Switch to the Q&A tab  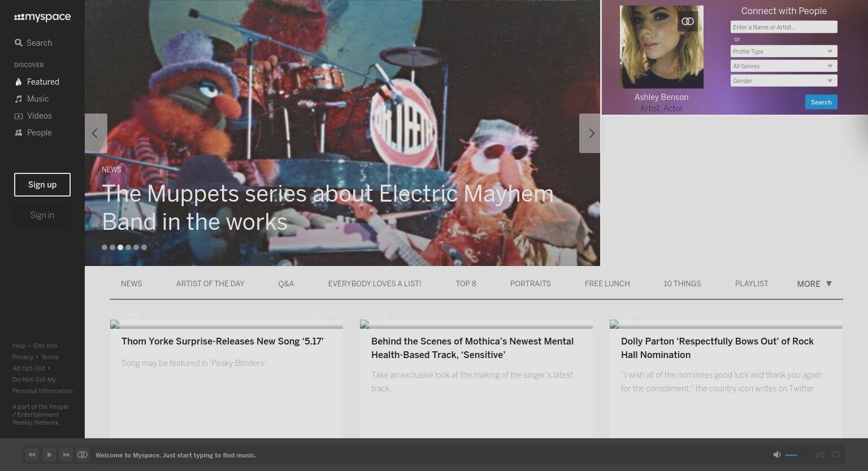click(286, 284)
